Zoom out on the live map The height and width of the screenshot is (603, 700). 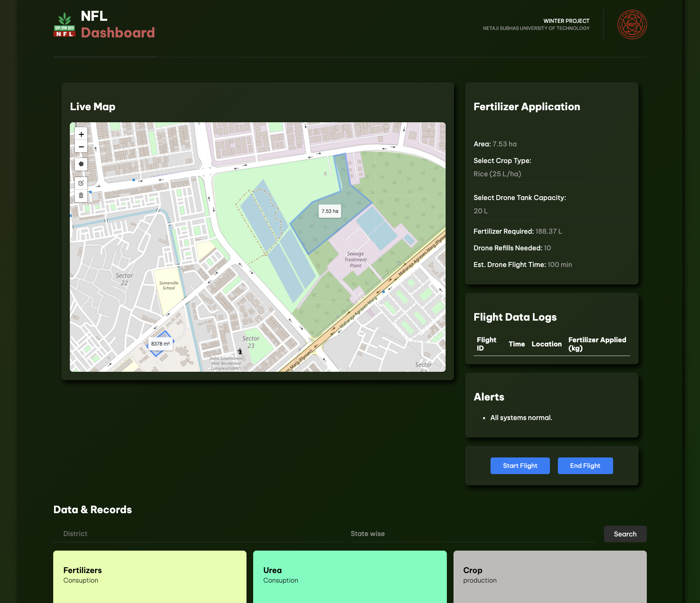[x=81, y=147]
